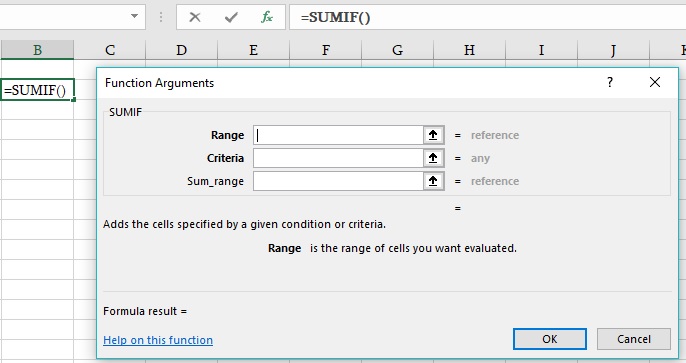This screenshot has height=363, width=686.
Task: Click the bold Criteria argument label
Action: coord(225,158)
